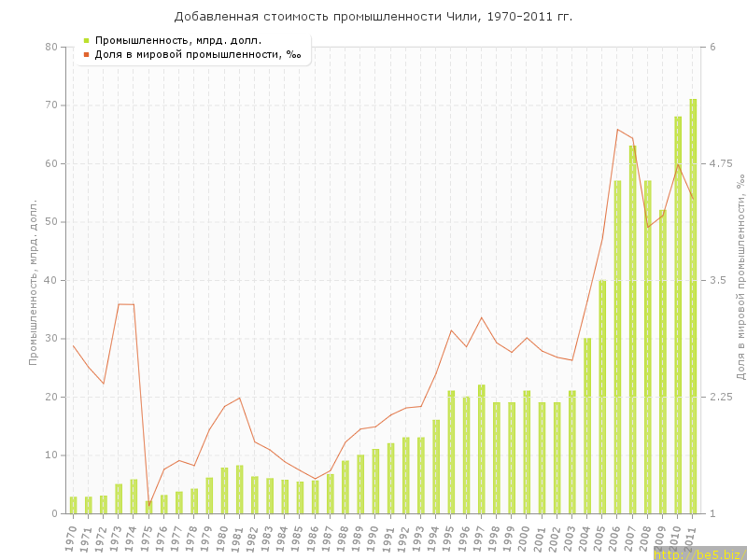Click the 80 value on left axis
This screenshot has width=747, height=560.
(x=50, y=47)
